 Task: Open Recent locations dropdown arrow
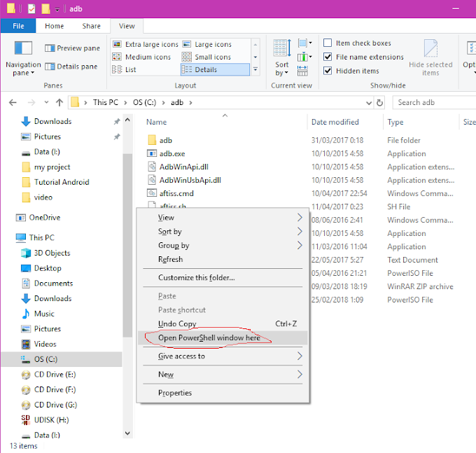tap(46, 102)
